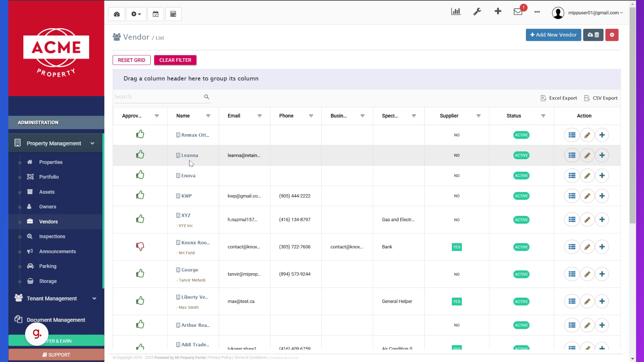The width and height of the screenshot is (644, 362).
Task: Toggle approval thumbs-up for Remax Ott...
Action: (x=140, y=134)
